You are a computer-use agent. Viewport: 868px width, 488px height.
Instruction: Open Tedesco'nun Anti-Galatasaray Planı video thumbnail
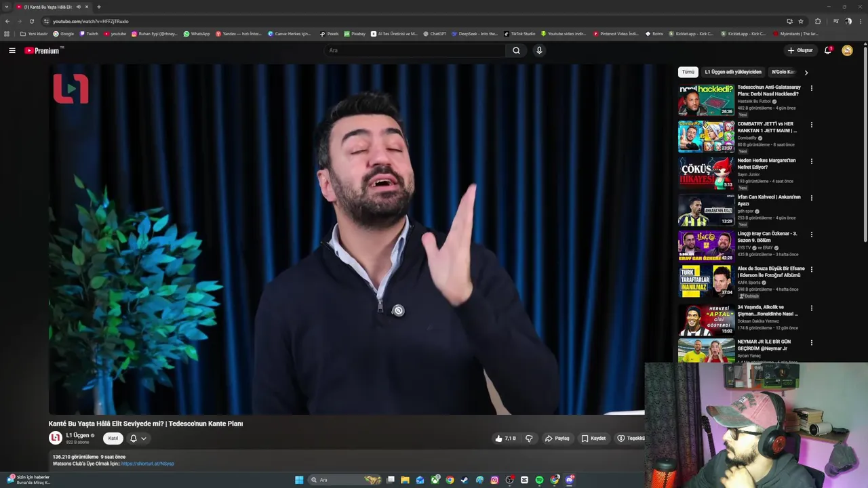tap(706, 100)
